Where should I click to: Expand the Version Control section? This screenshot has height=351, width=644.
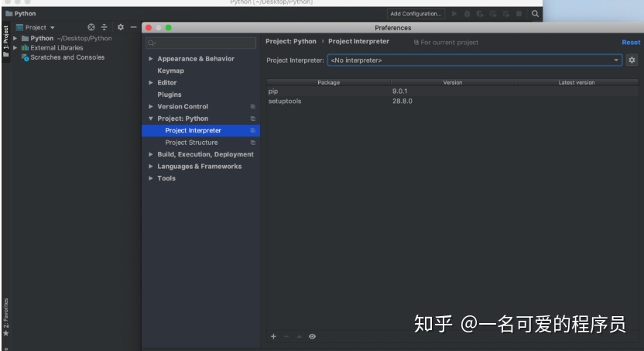(x=151, y=106)
